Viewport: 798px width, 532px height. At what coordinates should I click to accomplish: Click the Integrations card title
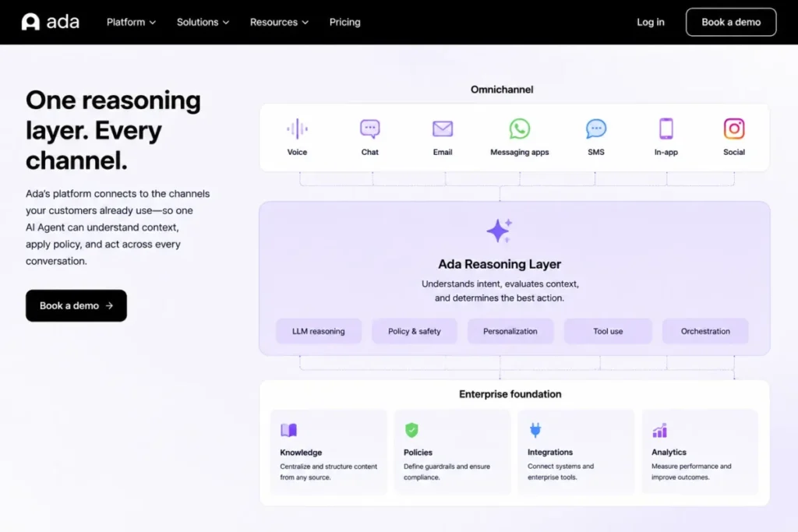tap(550, 452)
